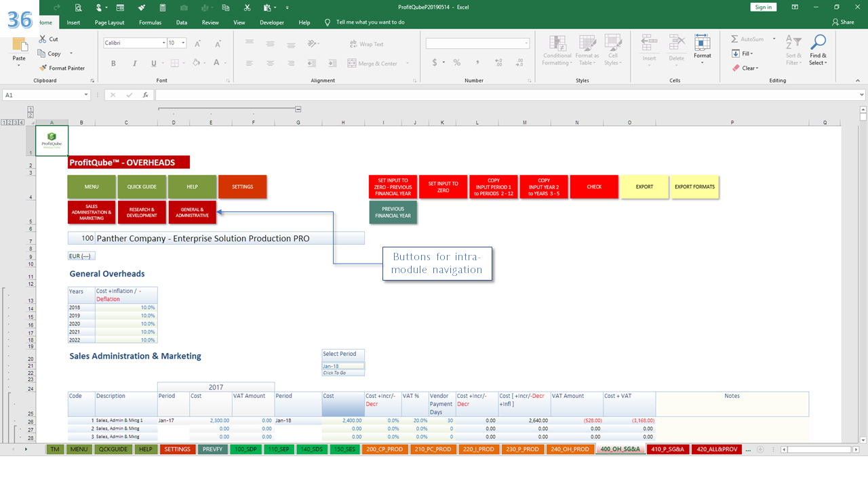Toggle center horizontal alignment
The width and height of the screenshot is (868, 488).
pos(270,63)
